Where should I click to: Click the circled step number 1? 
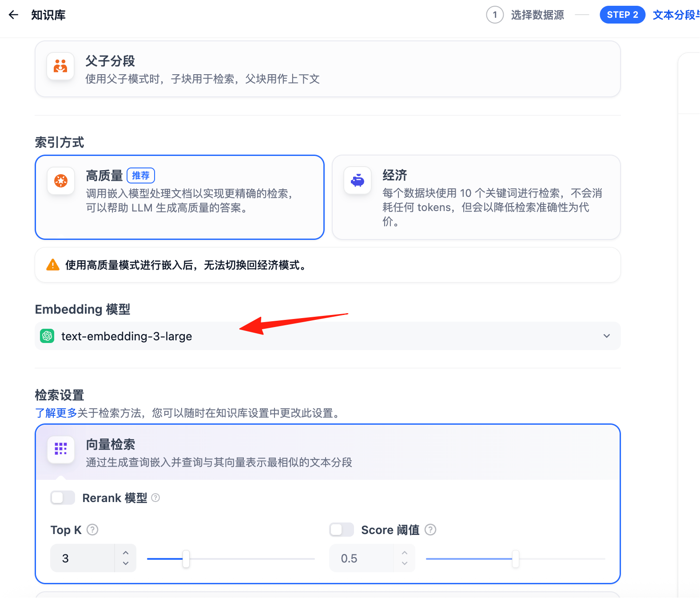click(495, 15)
